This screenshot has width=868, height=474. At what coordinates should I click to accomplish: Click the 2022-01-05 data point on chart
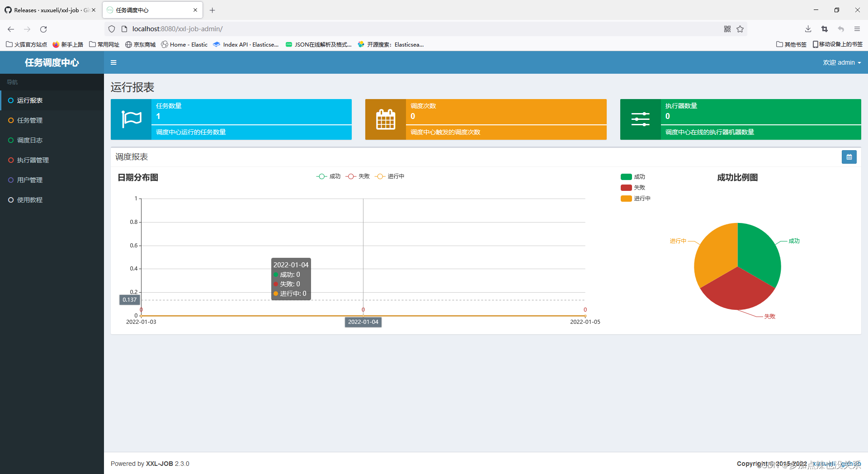pos(585,316)
